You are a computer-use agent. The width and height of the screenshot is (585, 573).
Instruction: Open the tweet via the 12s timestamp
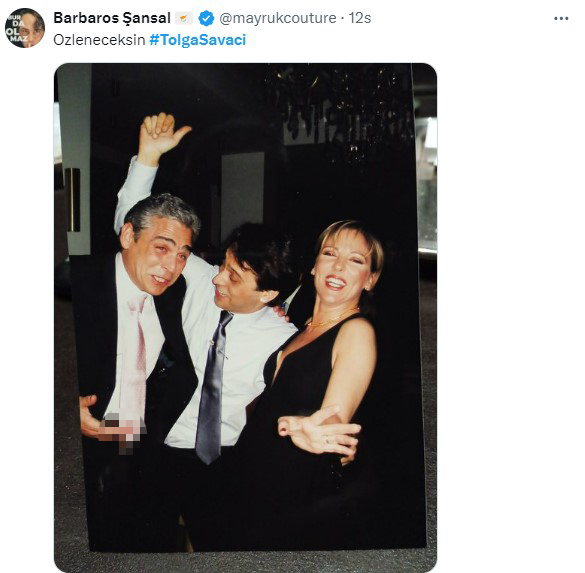pos(360,18)
